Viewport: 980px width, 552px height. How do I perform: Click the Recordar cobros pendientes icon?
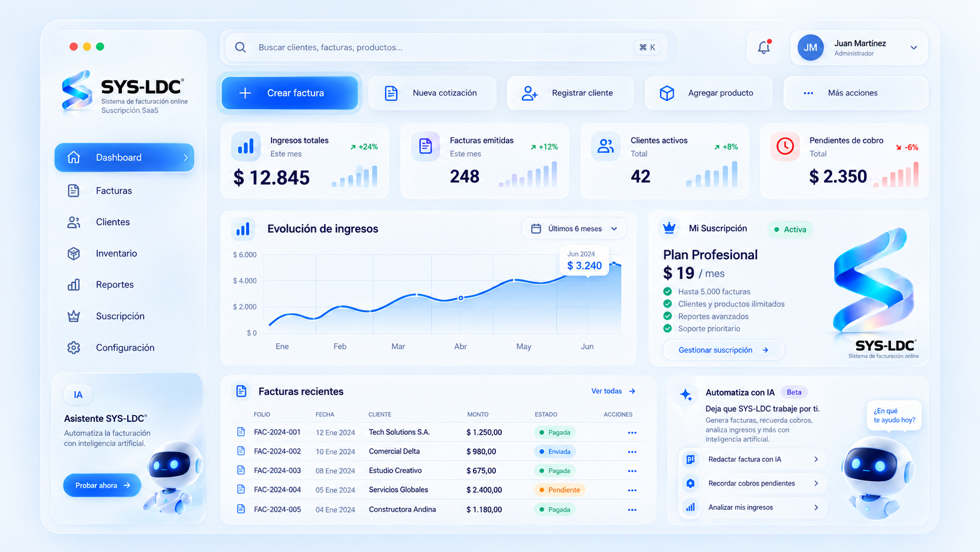click(690, 483)
